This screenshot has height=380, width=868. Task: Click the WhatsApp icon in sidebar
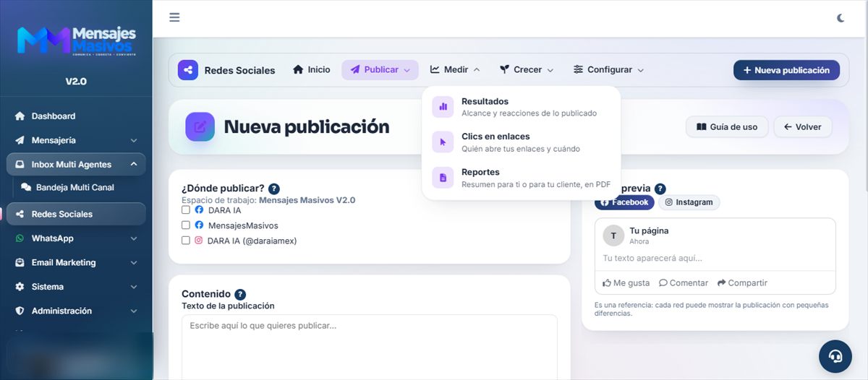[20, 238]
